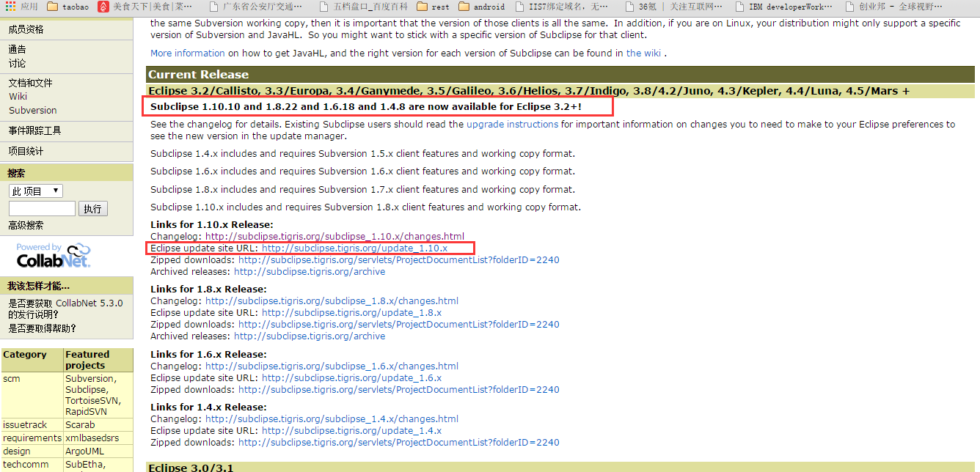980x472 pixels.
Task: Follow the More information link
Action: tap(188, 53)
